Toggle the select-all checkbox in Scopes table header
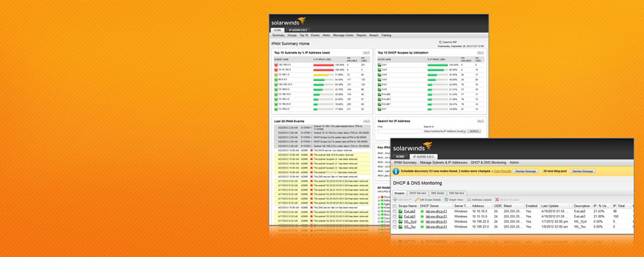The image size is (644, 257). pos(395,206)
